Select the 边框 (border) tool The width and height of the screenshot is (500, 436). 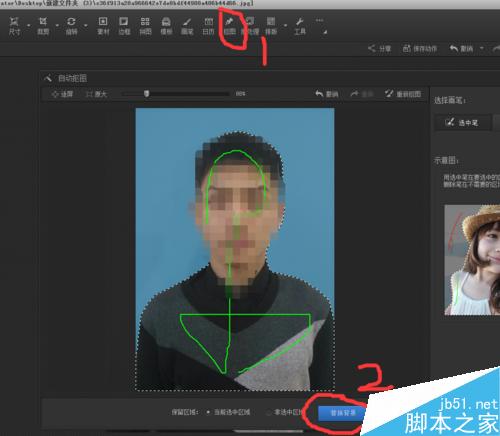[124, 26]
